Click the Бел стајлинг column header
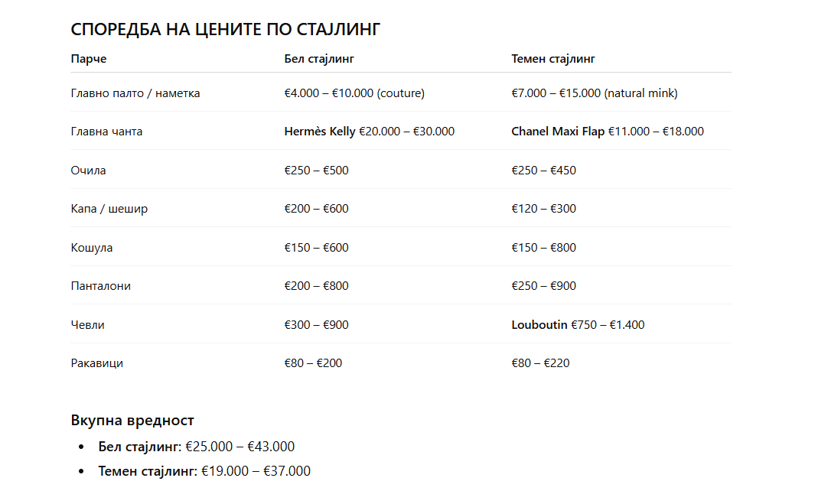The height and width of the screenshot is (504, 818). click(x=319, y=59)
